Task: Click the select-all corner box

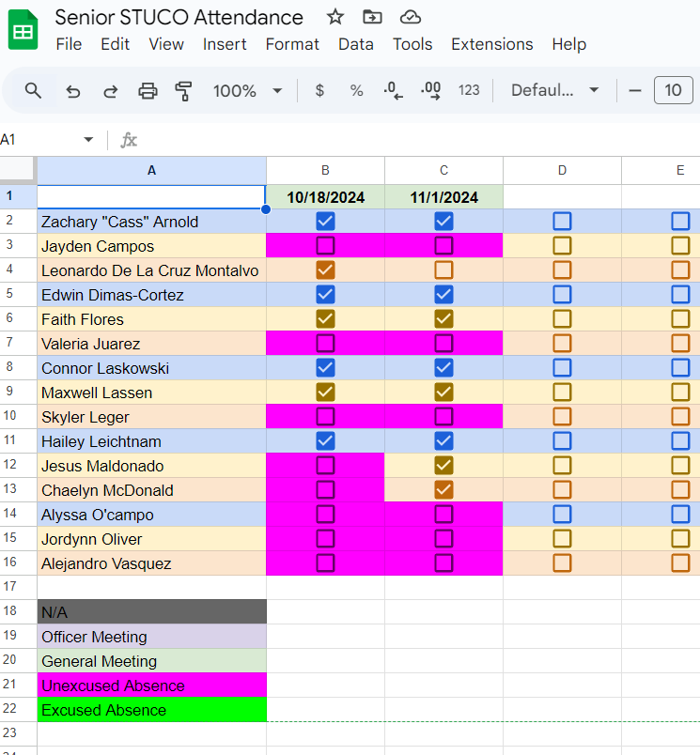Action: pos(18,171)
